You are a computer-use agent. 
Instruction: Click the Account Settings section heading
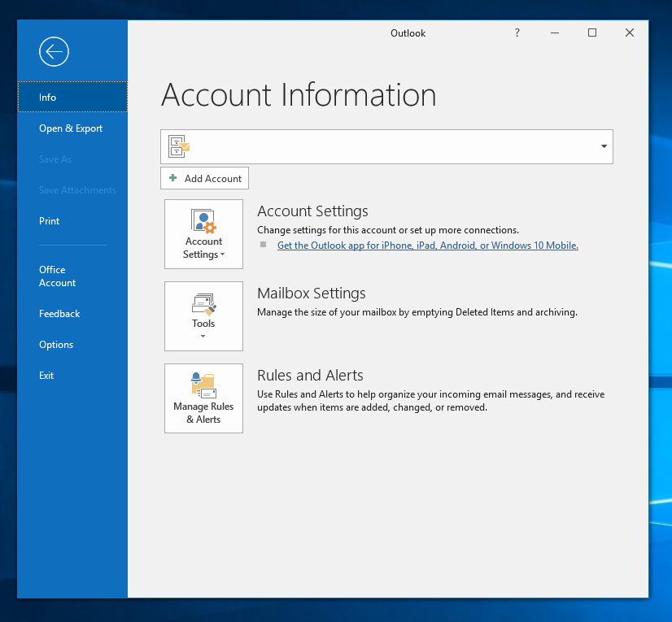tap(313, 211)
